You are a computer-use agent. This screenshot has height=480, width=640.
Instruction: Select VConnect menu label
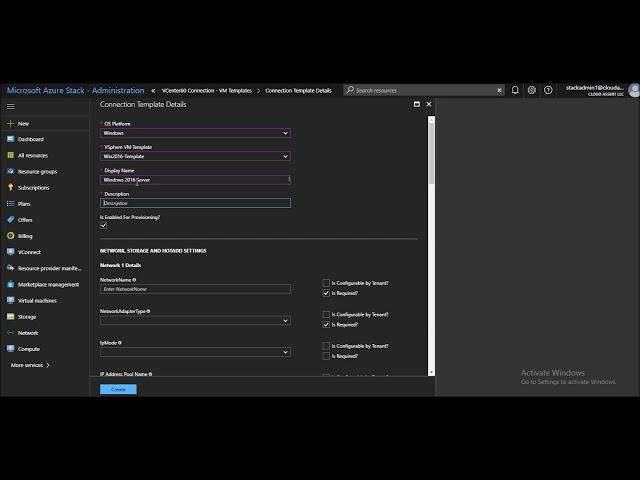(29, 252)
